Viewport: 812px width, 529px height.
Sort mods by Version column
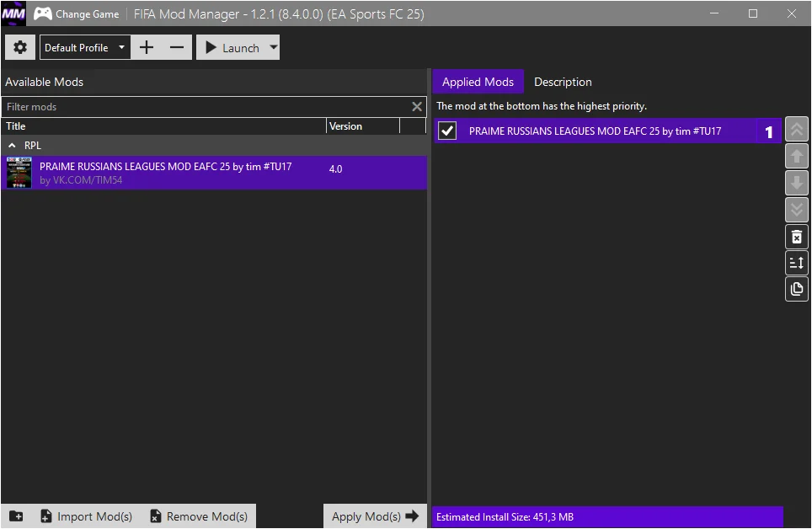pos(363,126)
